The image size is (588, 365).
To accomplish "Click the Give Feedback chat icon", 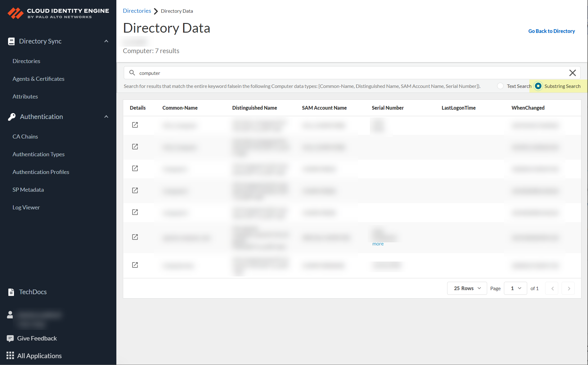I will [10, 338].
